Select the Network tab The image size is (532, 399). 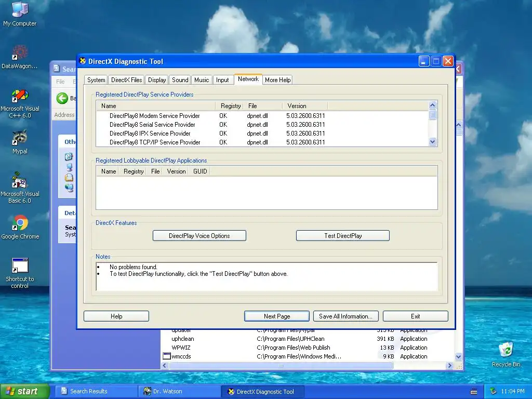248,79
